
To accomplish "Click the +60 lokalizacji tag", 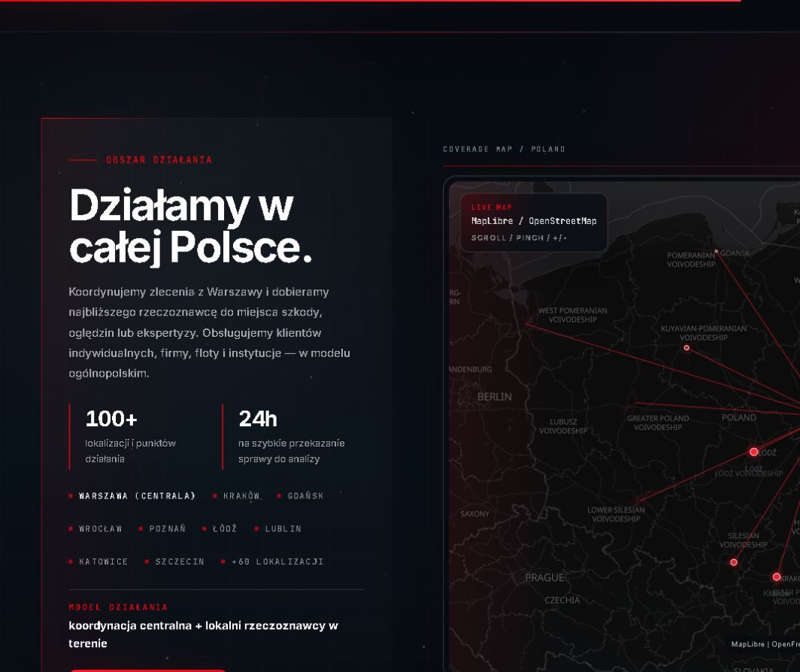I will (x=272, y=562).
